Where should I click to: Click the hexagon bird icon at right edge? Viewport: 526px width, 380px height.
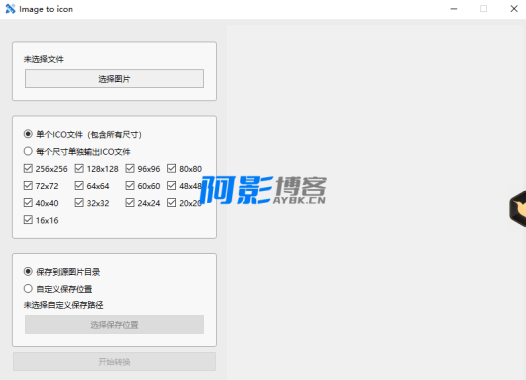[x=518, y=209]
